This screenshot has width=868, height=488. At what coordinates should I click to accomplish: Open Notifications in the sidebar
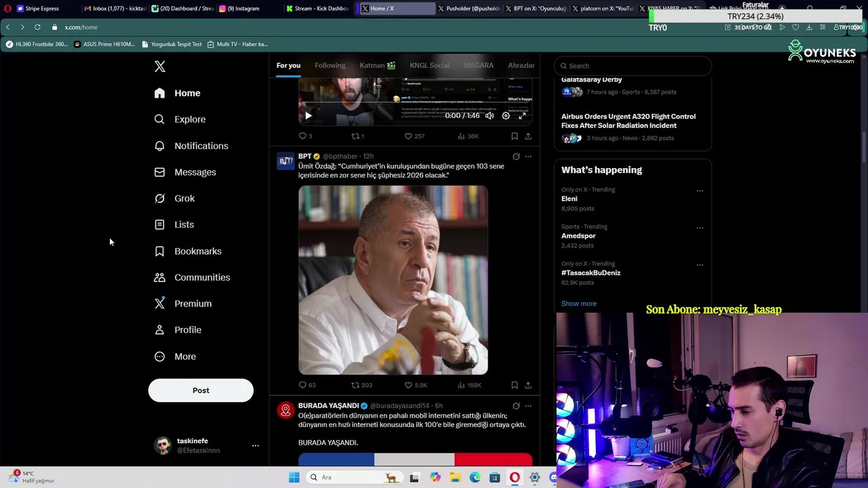pos(191,146)
